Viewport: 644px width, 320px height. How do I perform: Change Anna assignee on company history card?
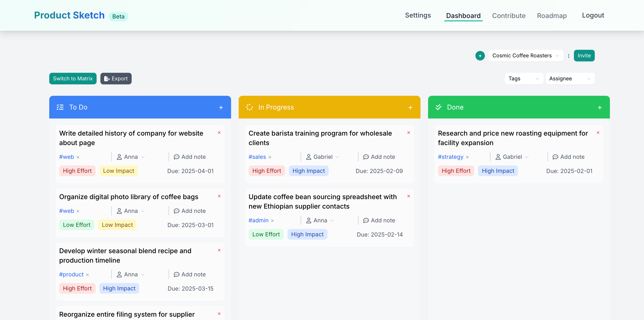131,157
